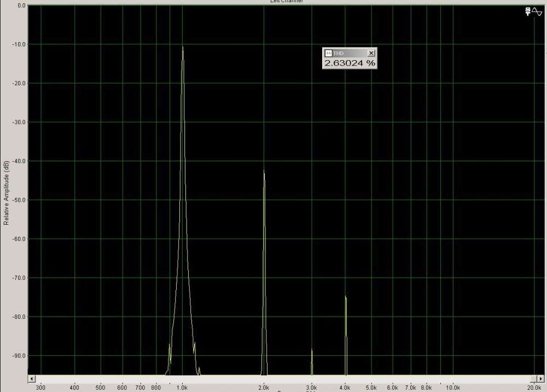Screen dimensions: 547x392
Task: Click the -50.0 label on amplitude axis
Action: pyautogui.click(x=20, y=200)
